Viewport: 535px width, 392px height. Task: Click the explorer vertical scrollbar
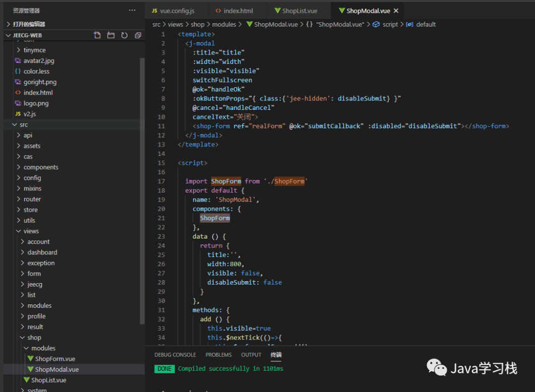click(x=142, y=191)
